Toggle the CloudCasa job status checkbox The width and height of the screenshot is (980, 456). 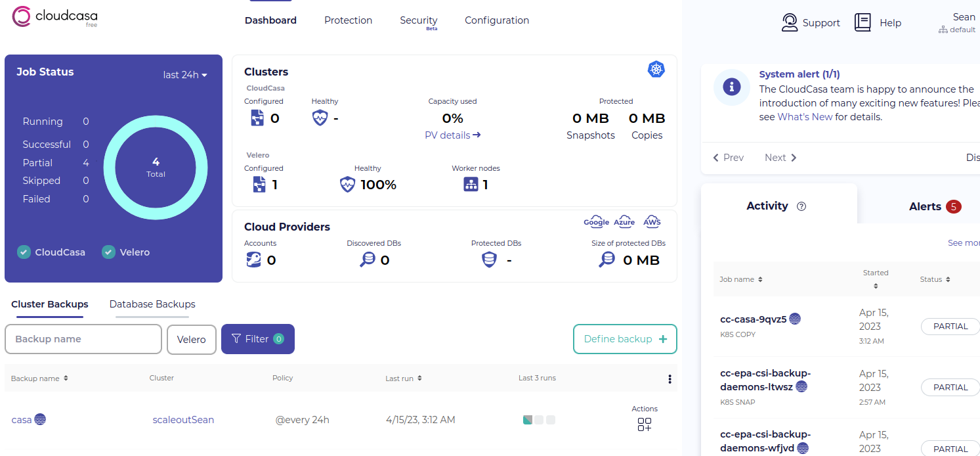(24, 252)
